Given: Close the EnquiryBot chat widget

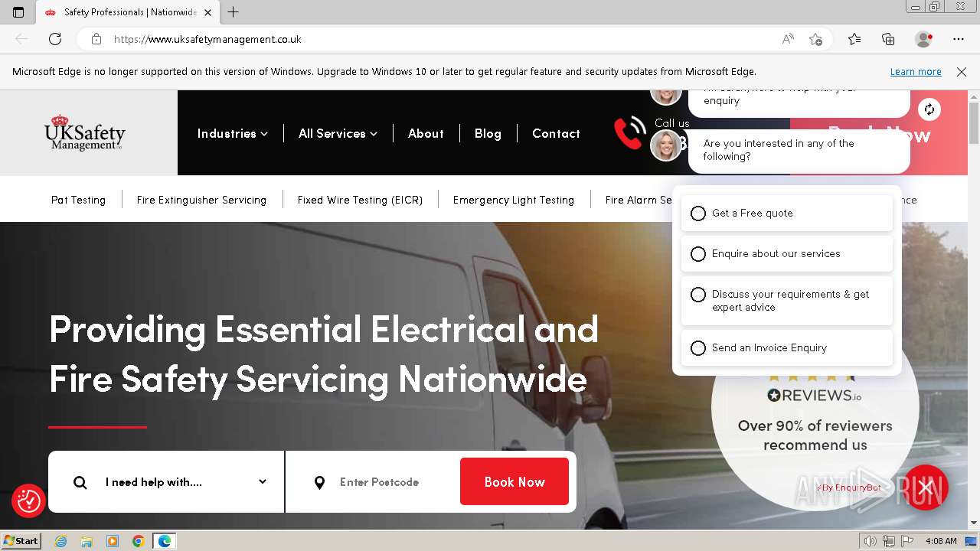Looking at the screenshot, I should pyautogui.click(x=926, y=487).
